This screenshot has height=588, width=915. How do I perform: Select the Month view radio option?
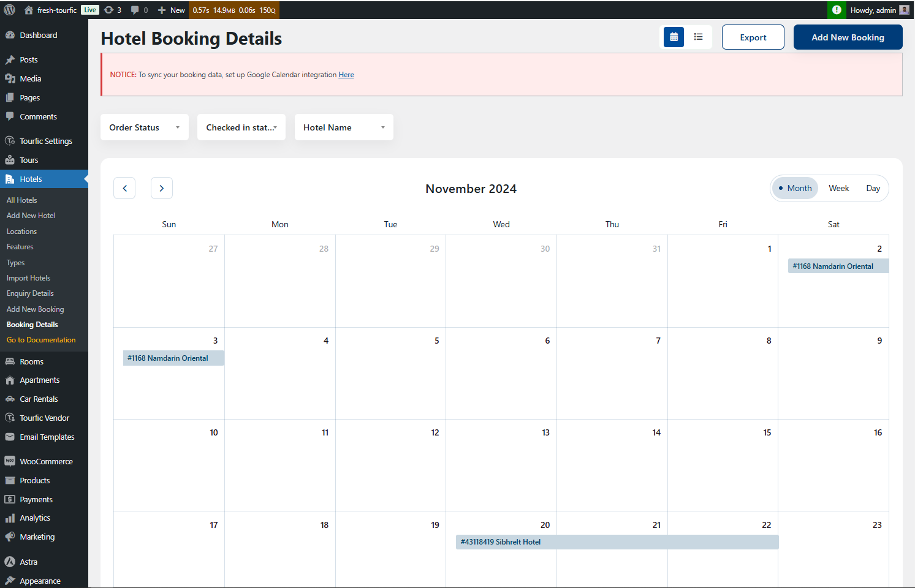[794, 188]
